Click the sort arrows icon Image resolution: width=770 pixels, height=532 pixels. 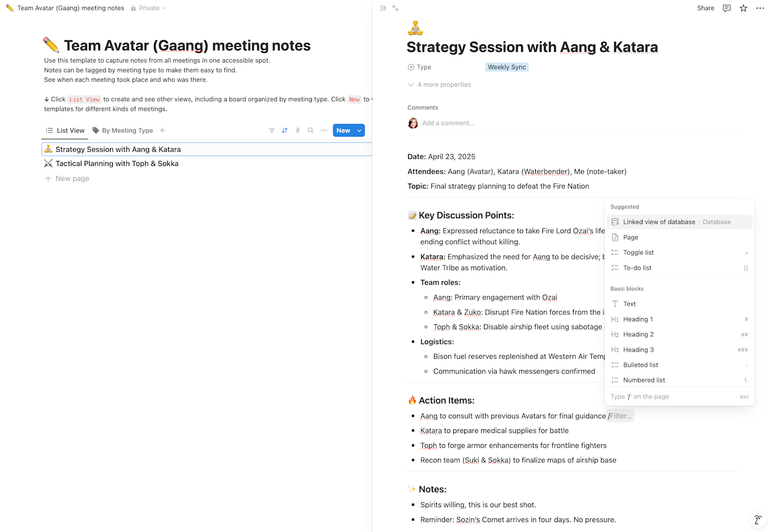(284, 130)
